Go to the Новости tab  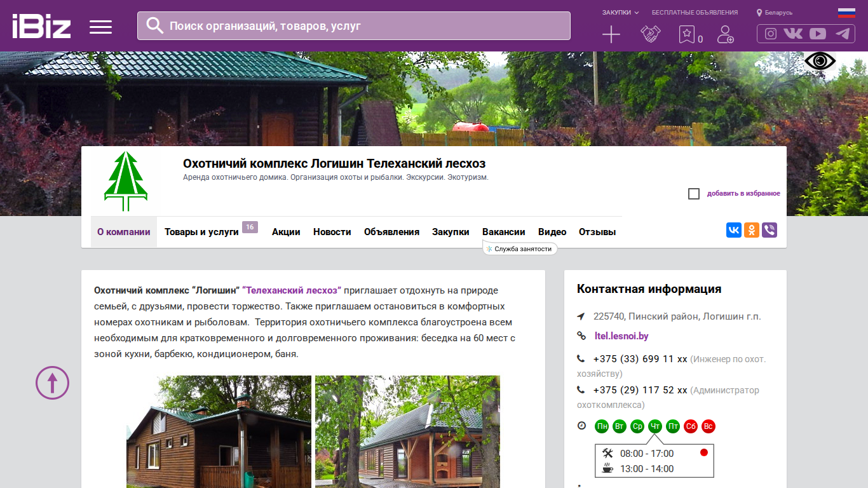coord(332,232)
